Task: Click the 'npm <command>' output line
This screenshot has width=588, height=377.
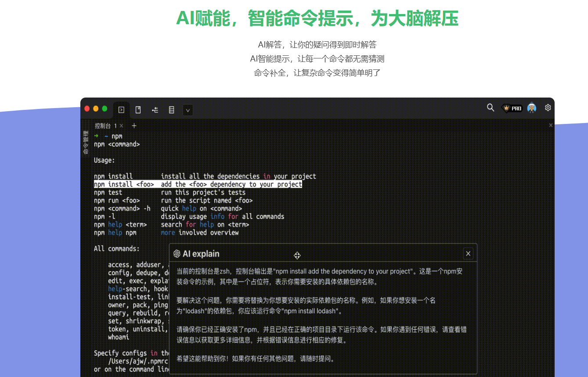Action: (117, 144)
